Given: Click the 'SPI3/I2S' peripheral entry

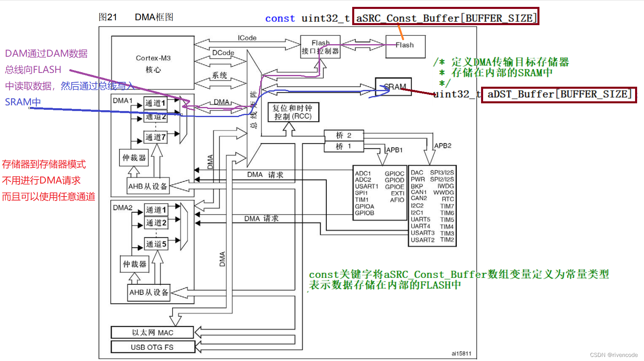Looking at the screenshot, I should pyautogui.click(x=442, y=172).
